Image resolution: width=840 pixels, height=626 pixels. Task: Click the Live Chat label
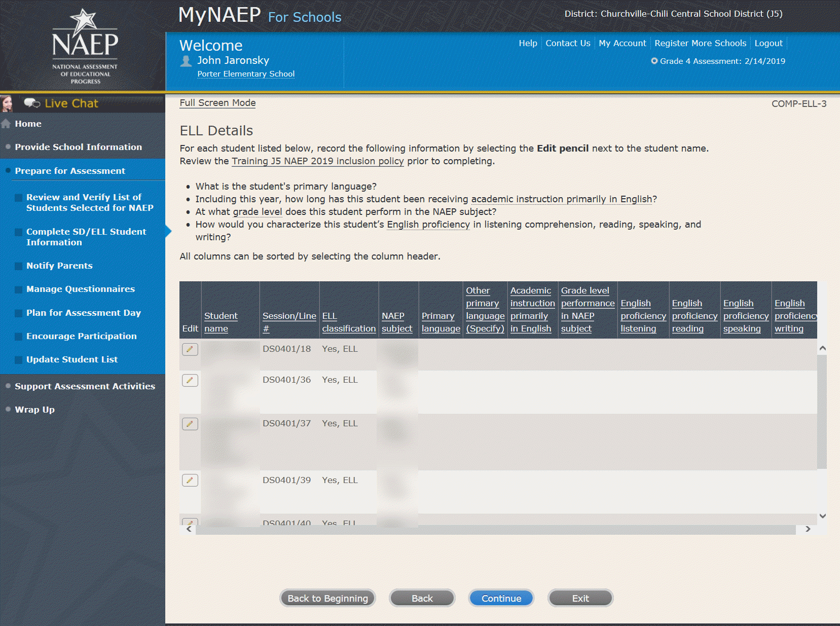71,103
